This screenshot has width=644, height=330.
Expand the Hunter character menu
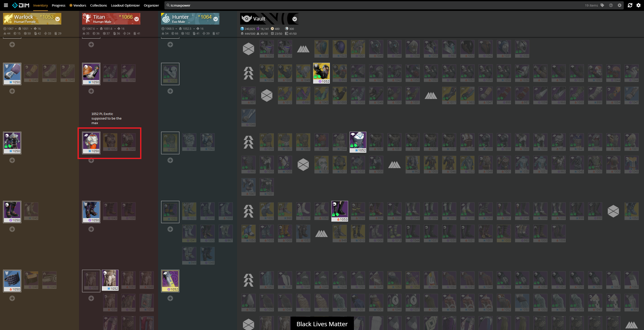click(x=216, y=19)
